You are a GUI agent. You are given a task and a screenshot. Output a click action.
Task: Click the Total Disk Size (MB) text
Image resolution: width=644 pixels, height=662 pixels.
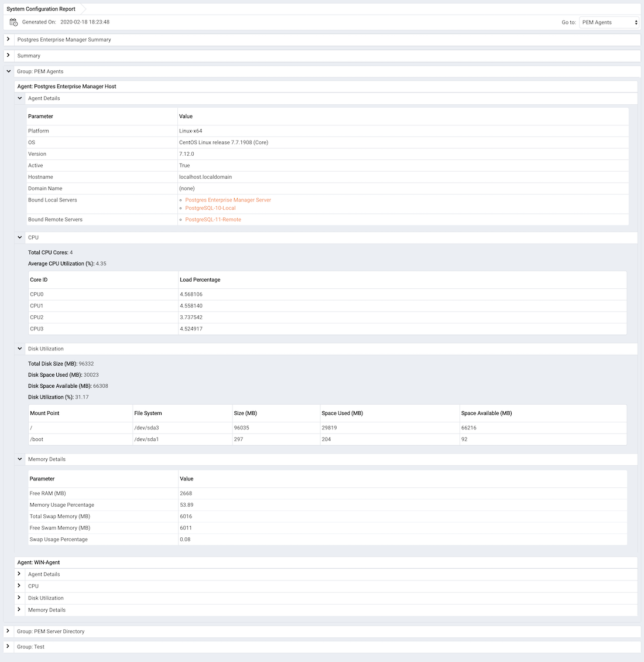pyautogui.click(x=61, y=364)
